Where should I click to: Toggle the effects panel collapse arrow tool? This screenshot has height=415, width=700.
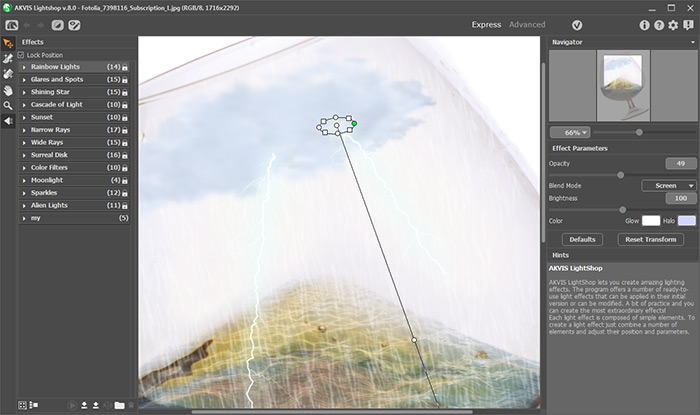coord(8,121)
